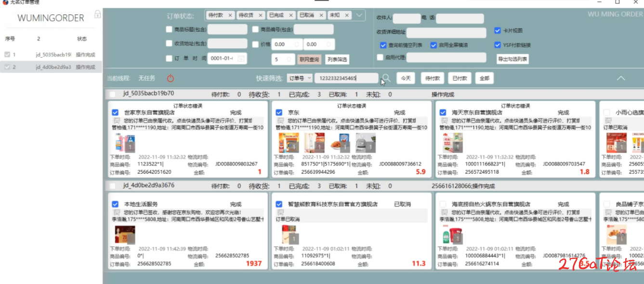644x284 pixels.
Task: Open the 订单号 quick filter dropdown
Action: 300,78
